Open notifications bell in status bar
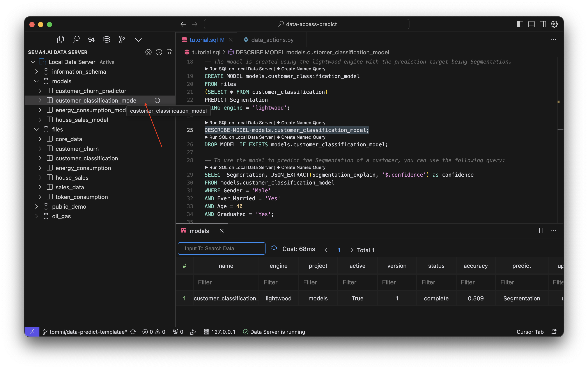This screenshot has height=369, width=588. (554, 332)
